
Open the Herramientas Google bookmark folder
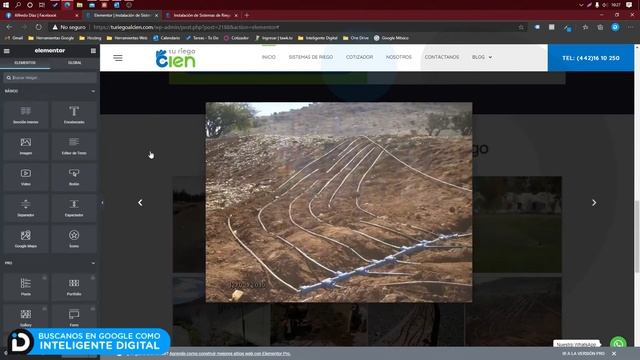coord(51,38)
